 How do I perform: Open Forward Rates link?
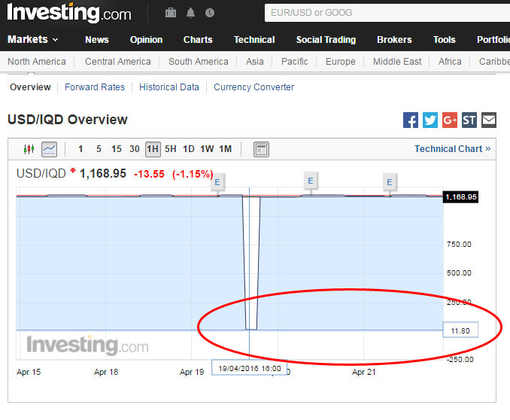(95, 87)
